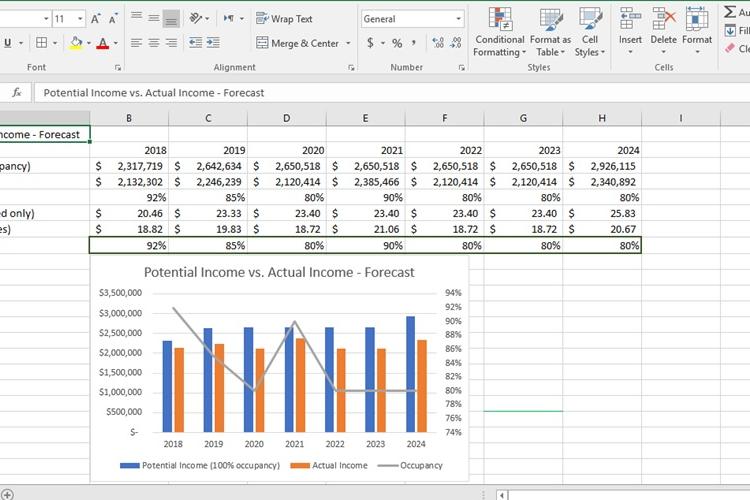Screen dimensions: 750x500
Task: Select cell showing 2,385,466
Action: click(365, 182)
